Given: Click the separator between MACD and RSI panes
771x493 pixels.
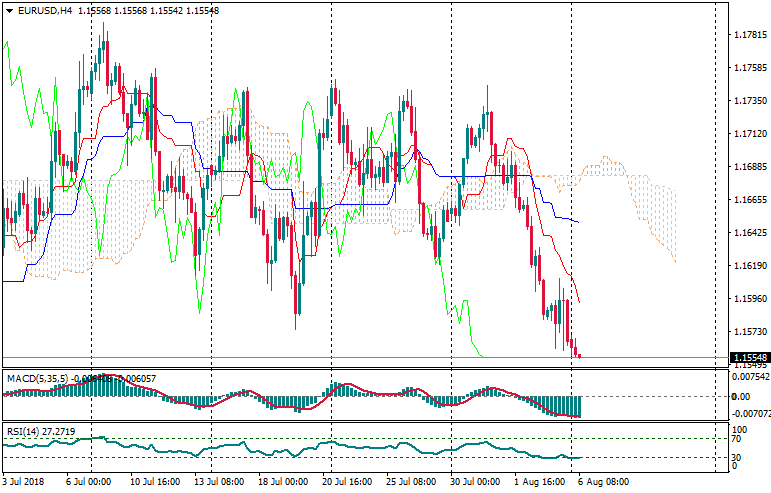Looking at the screenshot, I should click(x=360, y=424).
